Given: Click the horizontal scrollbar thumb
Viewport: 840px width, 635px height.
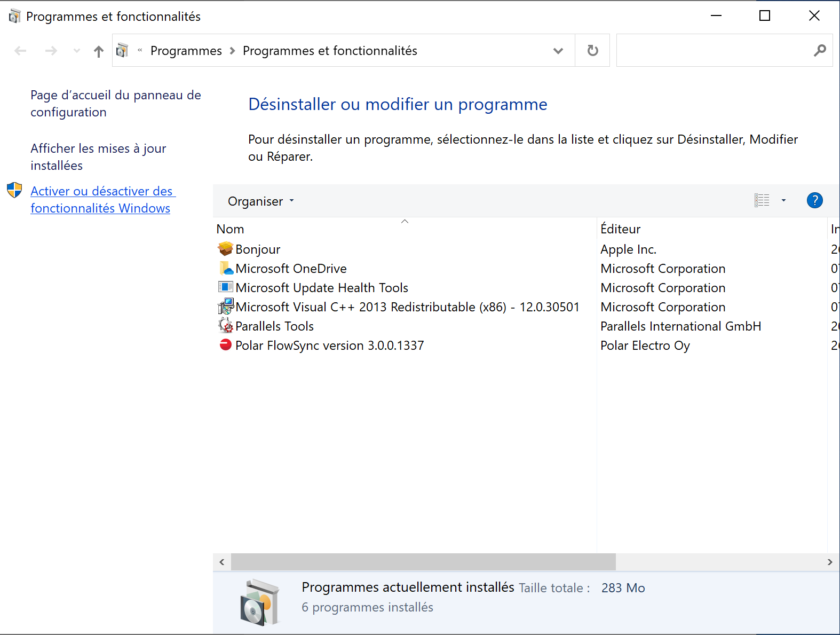Looking at the screenshot, I should pyautogui.click(x=423, y=562).
